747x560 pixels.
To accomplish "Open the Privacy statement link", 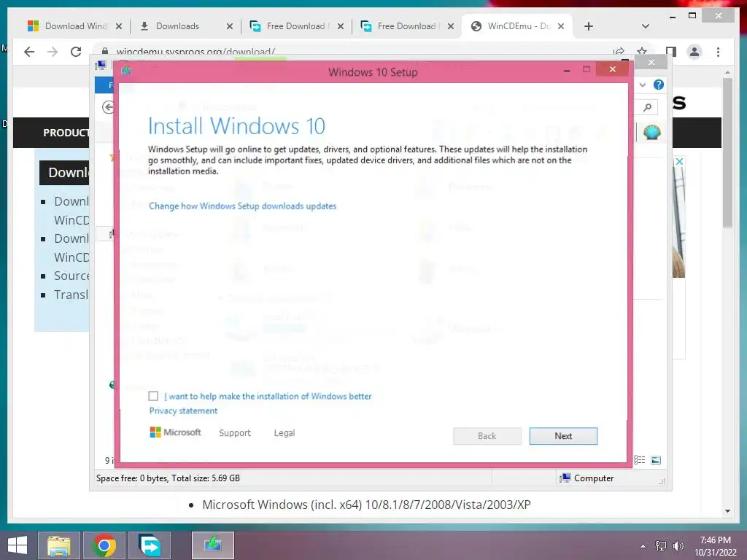I will pyautogui.click(x=183, y=411).
